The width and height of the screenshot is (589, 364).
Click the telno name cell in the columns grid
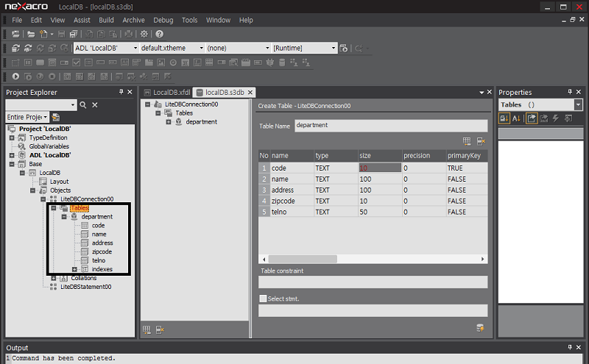pos(292,212)
